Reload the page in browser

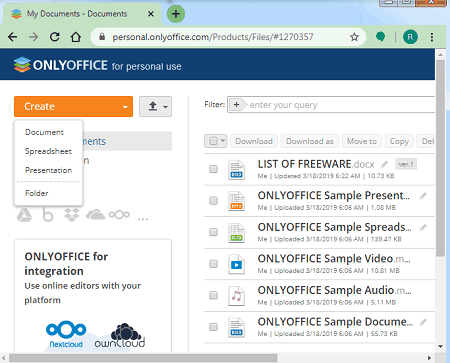point(55,37)
